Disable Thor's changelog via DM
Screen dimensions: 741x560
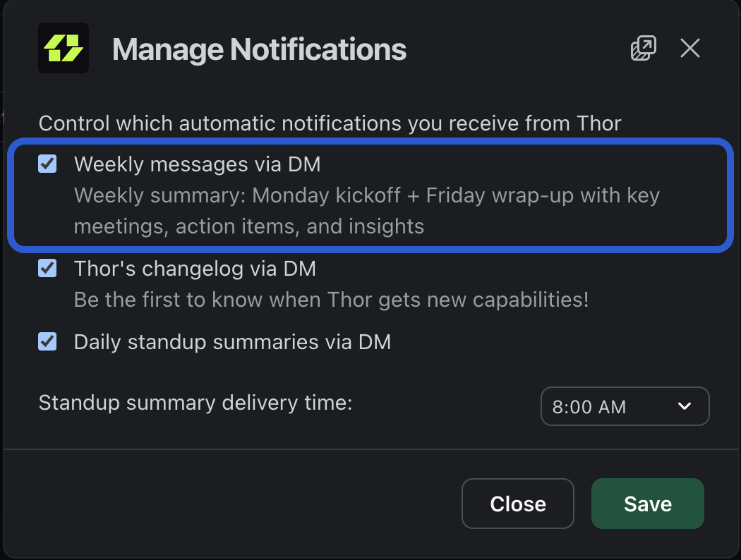coord(47,268)
